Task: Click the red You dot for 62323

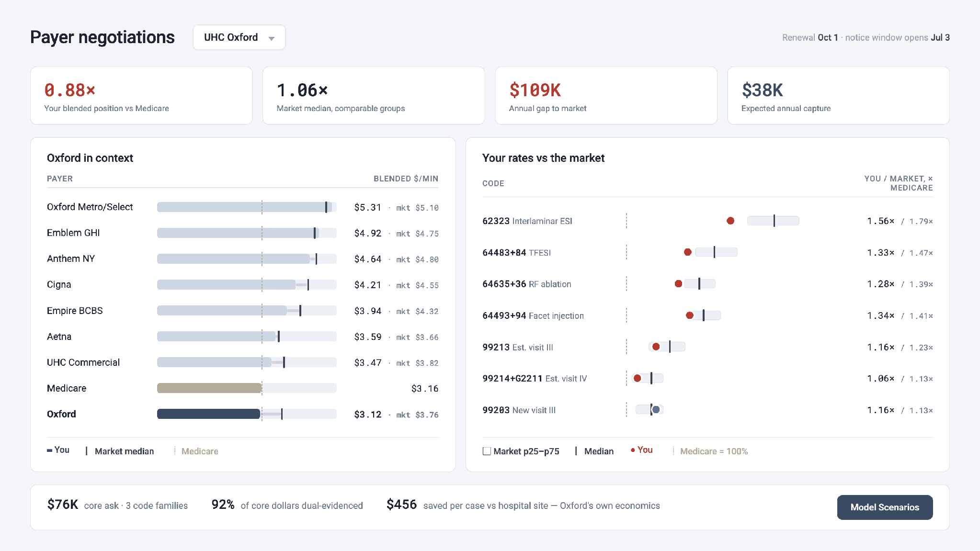Action: click(x=730, y=221)
